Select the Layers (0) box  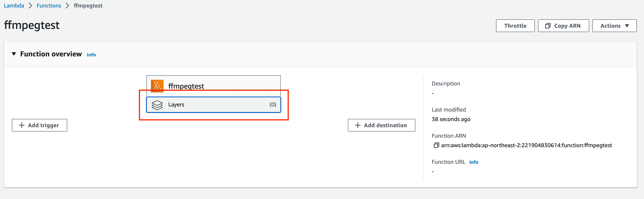[213, 105]
